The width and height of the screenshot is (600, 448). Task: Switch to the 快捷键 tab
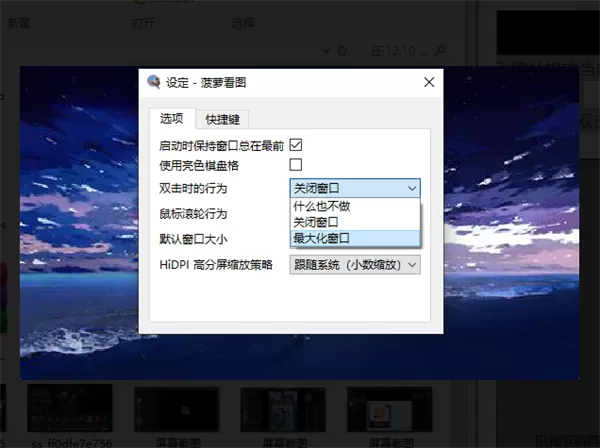223,119
